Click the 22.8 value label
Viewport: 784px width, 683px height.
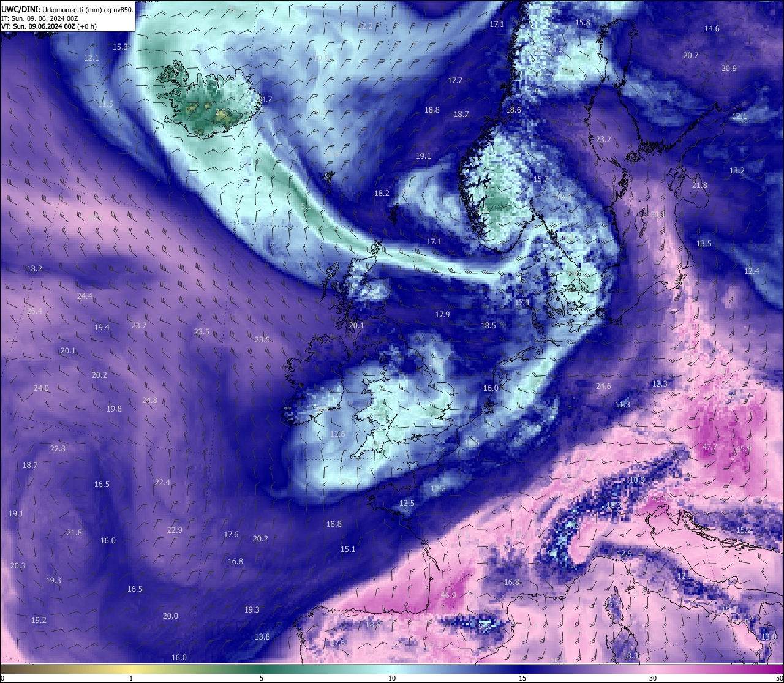click(58, 448)
